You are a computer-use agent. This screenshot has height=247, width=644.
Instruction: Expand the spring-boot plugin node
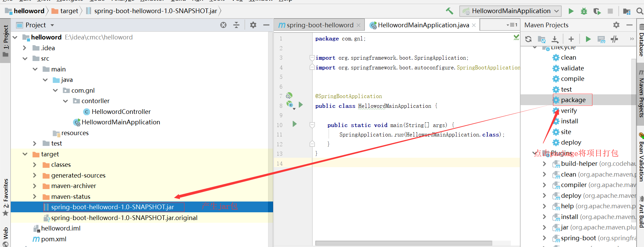coord(544,238)
